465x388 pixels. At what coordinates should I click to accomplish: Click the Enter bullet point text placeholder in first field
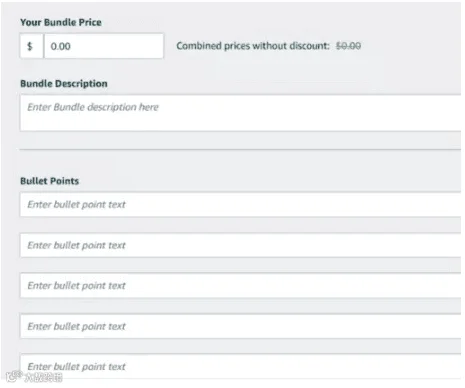(x=77, y=205)
